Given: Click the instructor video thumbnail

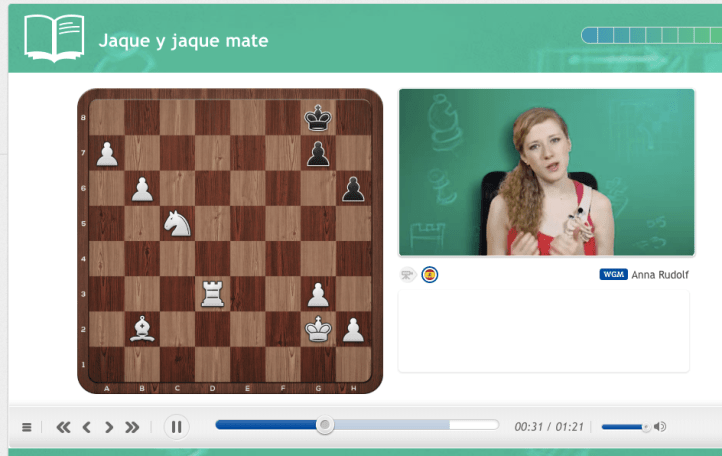Looking at the screenshot, I should (x=546, y=172).
